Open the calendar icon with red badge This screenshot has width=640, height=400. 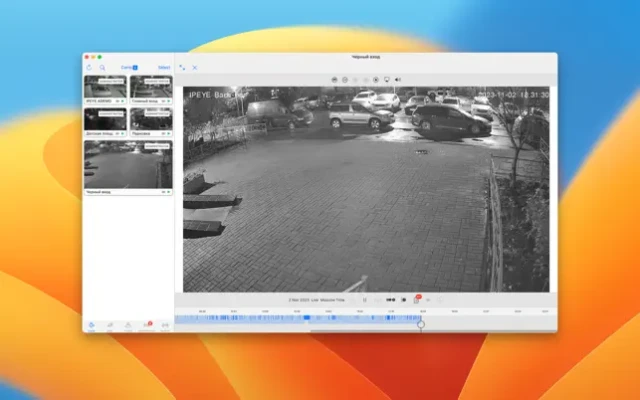[418, 299]
